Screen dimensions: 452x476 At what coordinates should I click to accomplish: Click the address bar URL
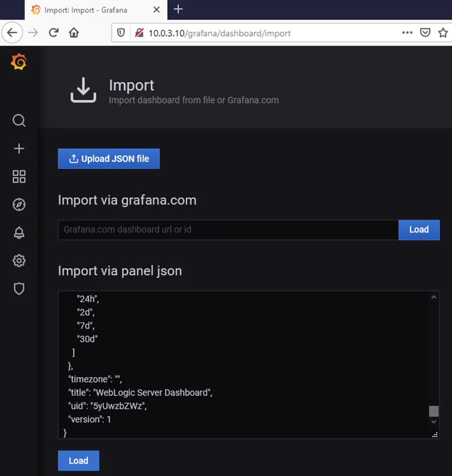point(220,33)
